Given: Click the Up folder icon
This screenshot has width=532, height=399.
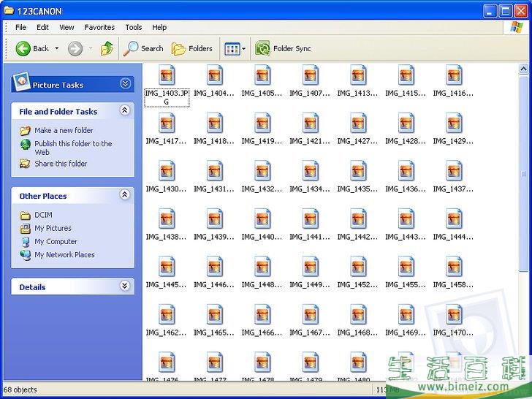Looking at the screenshot, I should pyautogui.click(x=107, y=49).
